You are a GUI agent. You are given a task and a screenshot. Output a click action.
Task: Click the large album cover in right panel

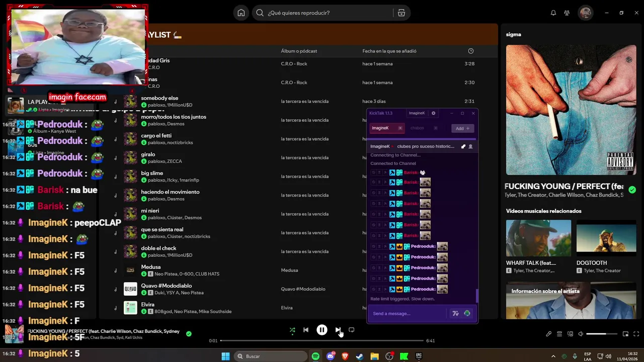pos(571,110)
